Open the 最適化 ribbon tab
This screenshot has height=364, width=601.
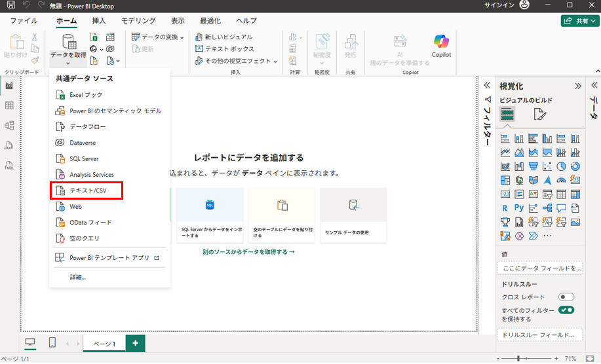(x=210, y=21)
